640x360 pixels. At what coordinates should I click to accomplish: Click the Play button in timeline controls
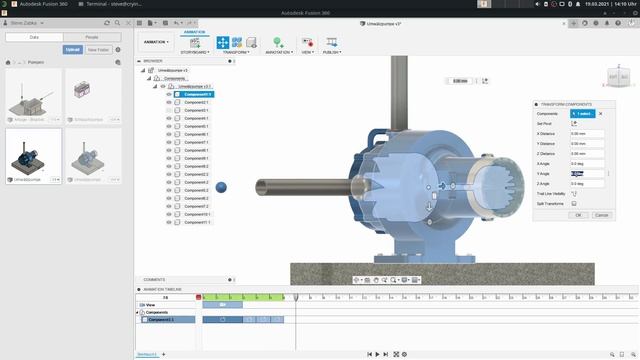point(378,354)
